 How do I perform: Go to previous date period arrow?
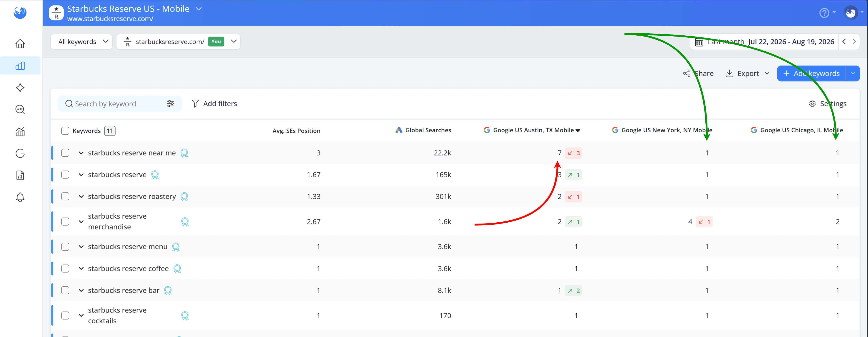coord(844,42)
